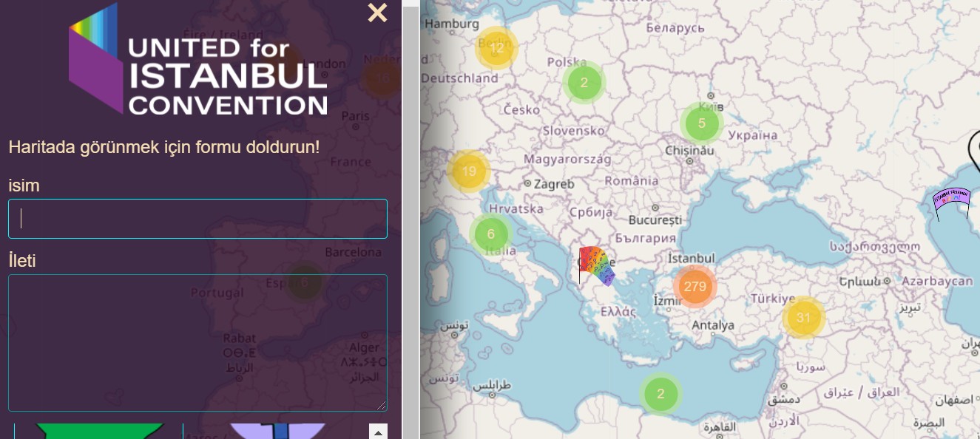Click the İstanbul city label on the map
This screenshot has width=980, height=439.
coord(692,259)
